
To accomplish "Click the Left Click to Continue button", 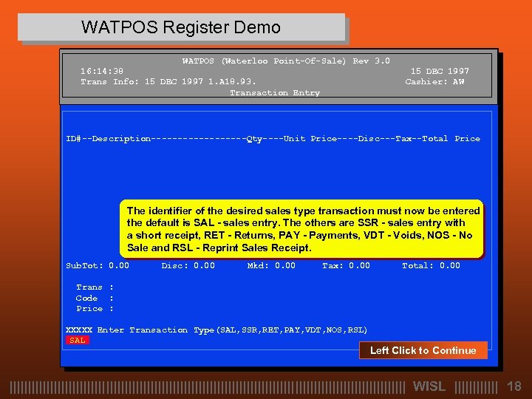I will (423, 350).
